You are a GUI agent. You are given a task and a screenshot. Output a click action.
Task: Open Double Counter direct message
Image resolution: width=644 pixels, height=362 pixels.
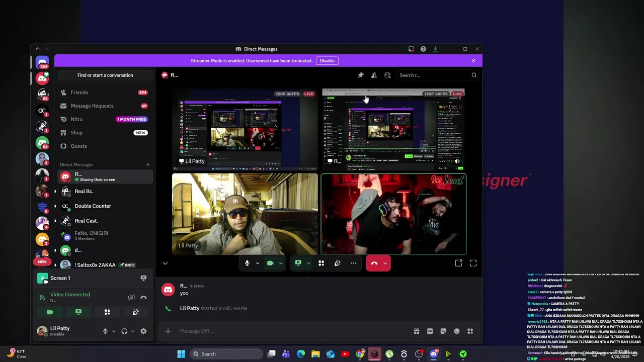(x=105, y=206)
